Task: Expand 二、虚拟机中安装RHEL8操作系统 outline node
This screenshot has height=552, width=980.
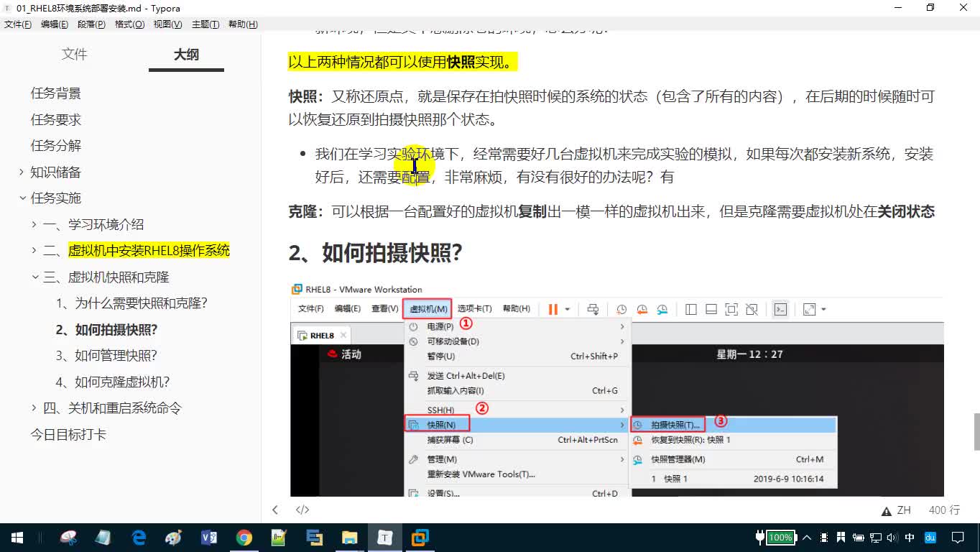Action: click(x=34, y=250)
